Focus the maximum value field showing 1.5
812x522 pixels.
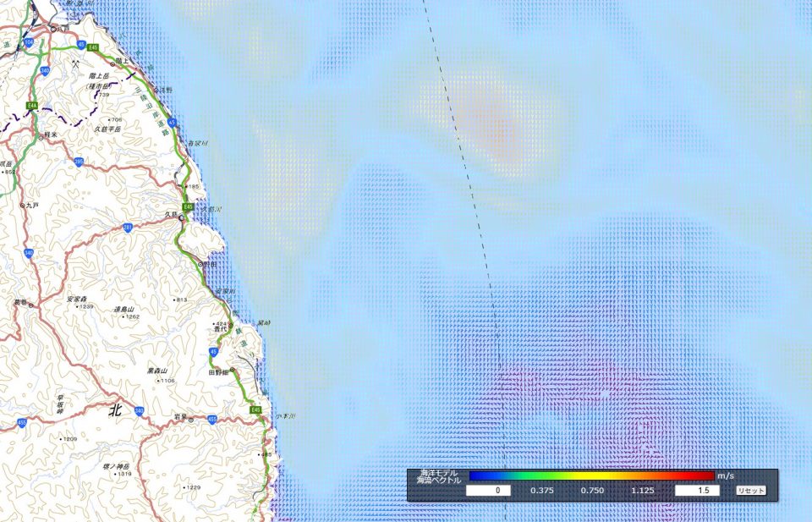click(697, 491)
